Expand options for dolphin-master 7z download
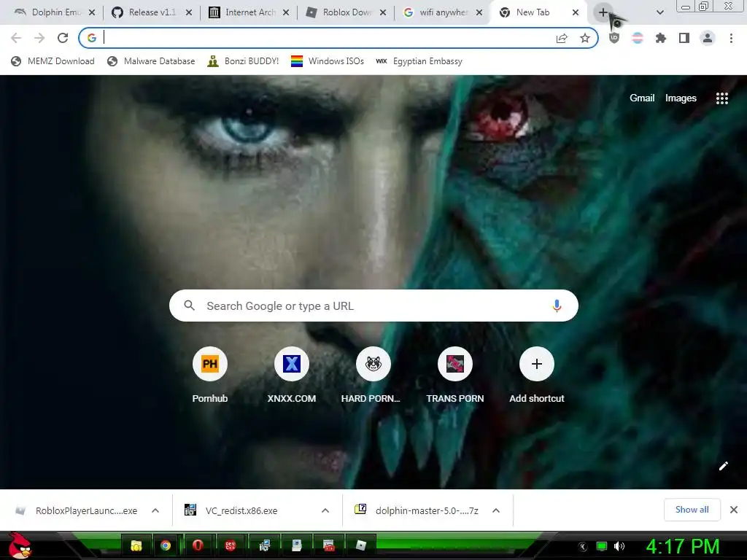 496,510
